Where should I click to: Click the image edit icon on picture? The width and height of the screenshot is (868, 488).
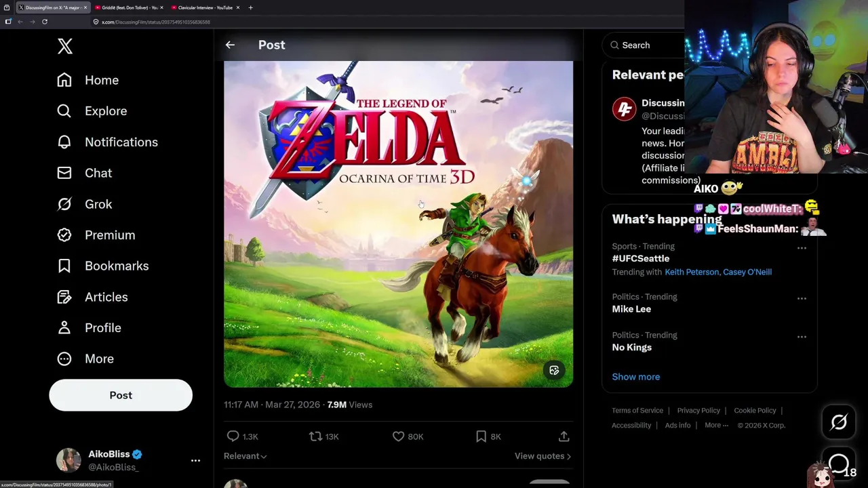coord(554,370)
